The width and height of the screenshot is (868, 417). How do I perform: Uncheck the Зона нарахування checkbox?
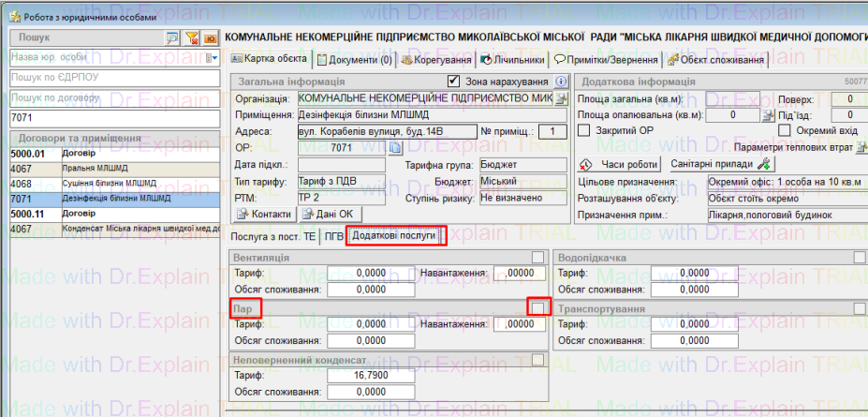tap(455, 82)
